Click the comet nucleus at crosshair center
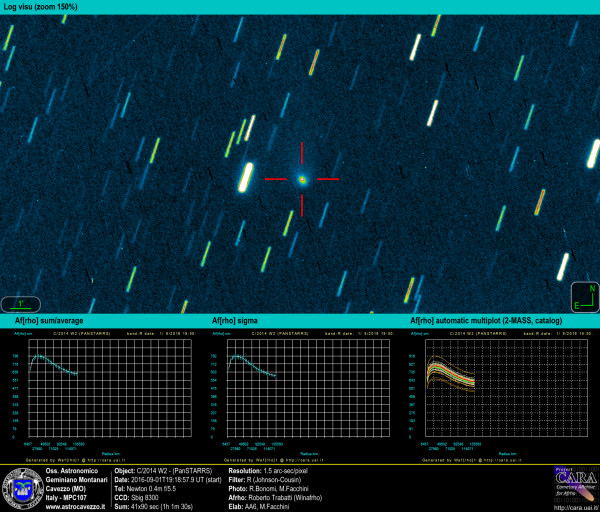Screen dimensions: 600x512 pos(301,179)
